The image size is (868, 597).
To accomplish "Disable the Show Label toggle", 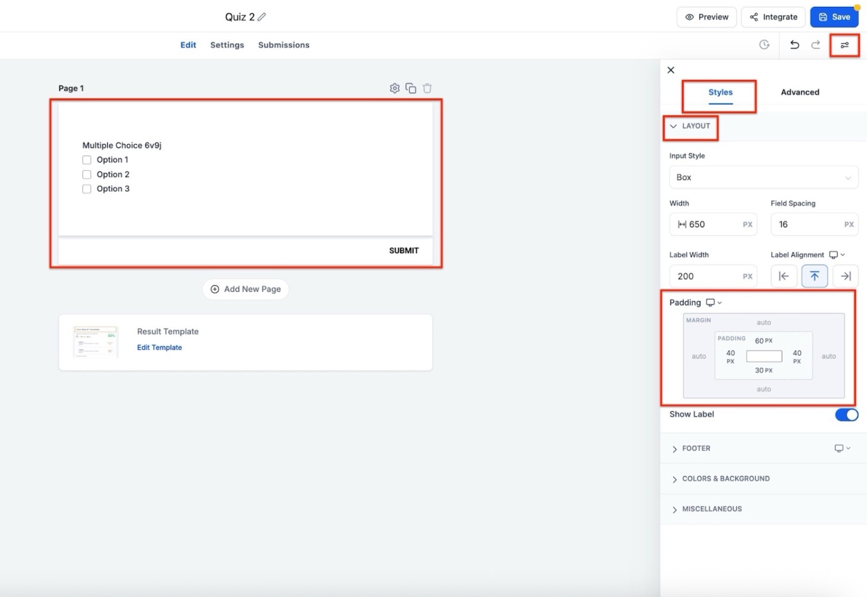I will coord(847,414).
